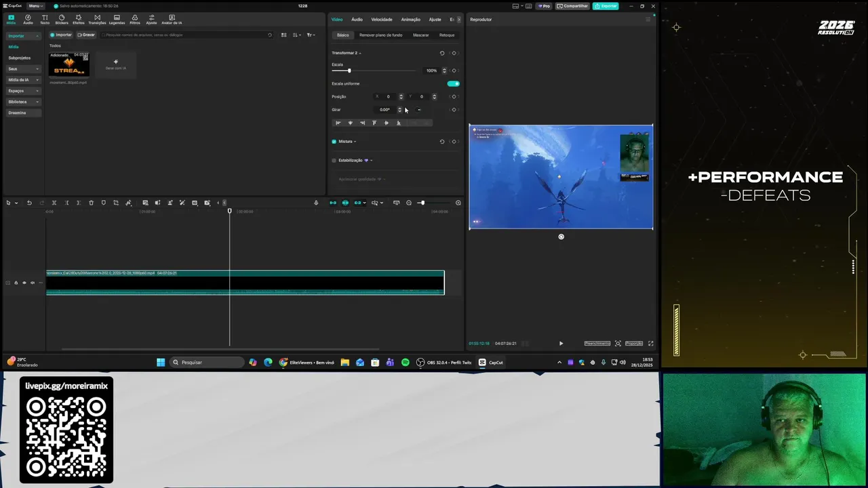This screenshot has height=488, width=868.
Task: Open the Remover plano de fundo subtab
Action: [x=381, y=35]
